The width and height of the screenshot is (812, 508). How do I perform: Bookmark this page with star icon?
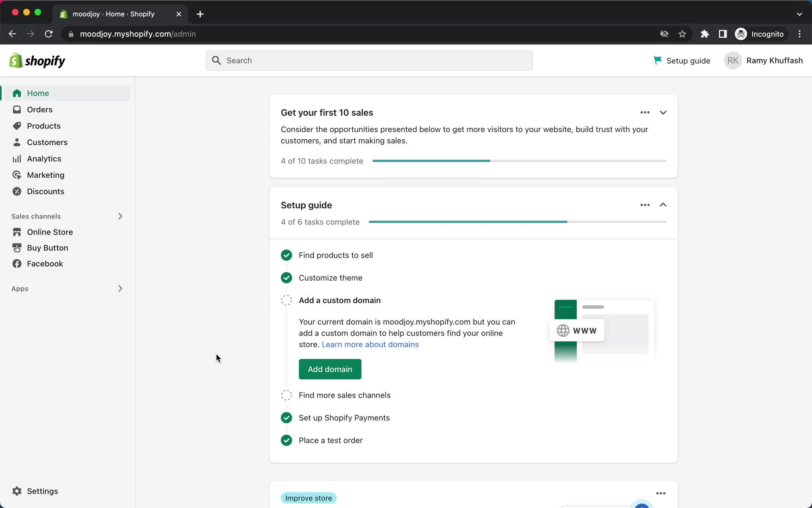pyautogui.click(x=682, y=34)
